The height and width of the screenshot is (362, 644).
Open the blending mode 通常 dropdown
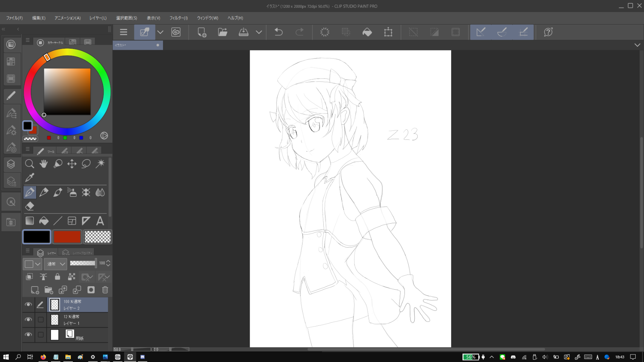[55, 264]
